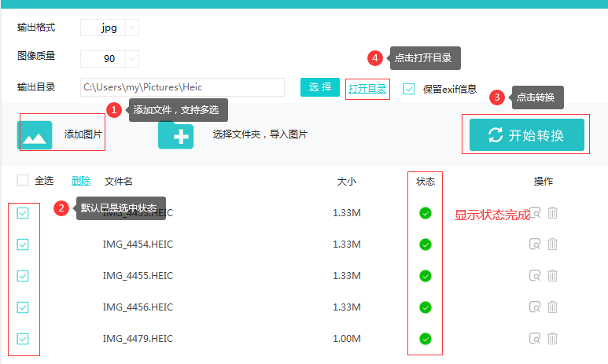Select the IMG_4455.HEIC filename
608x364 pixels.
pyautogui.click(x=138, y=276)
